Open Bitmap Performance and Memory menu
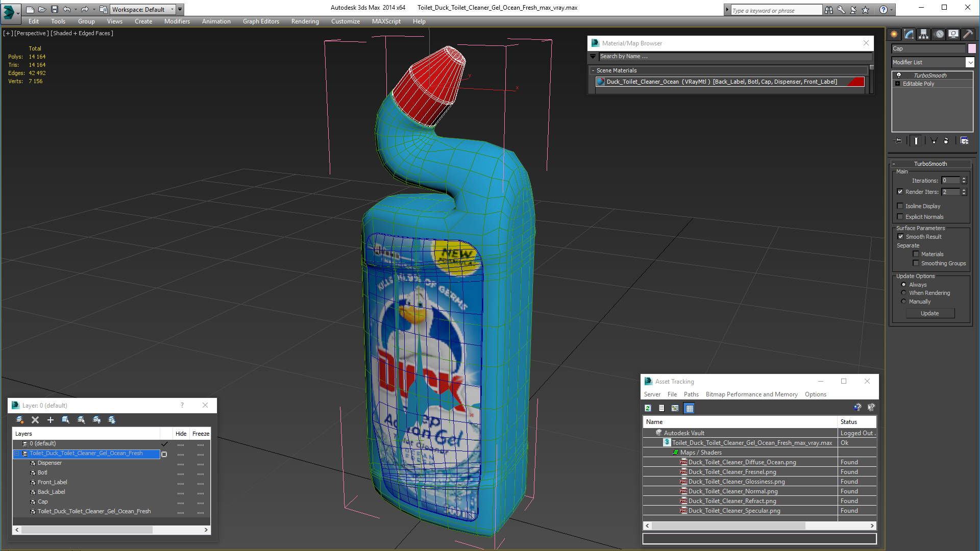980x551 pixels. pyautogui.click(x=751, y=394)
